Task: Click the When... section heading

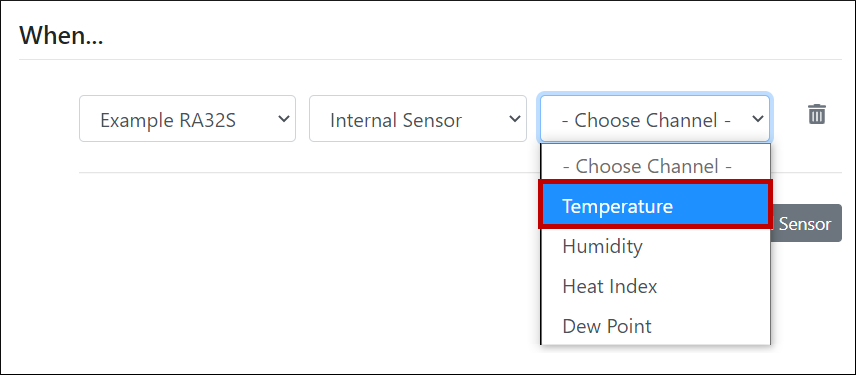Action: [61, 37]
